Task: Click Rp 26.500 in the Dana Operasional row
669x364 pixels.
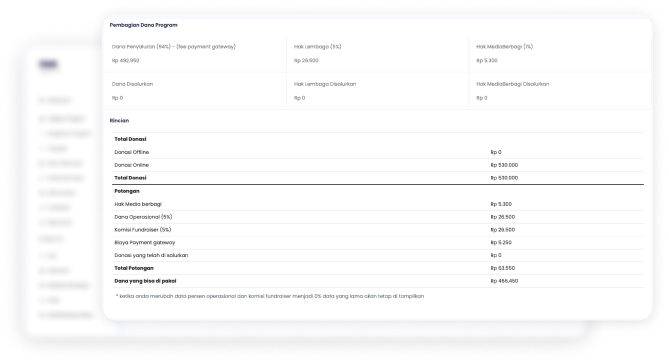Action: (x=503, y=217)
